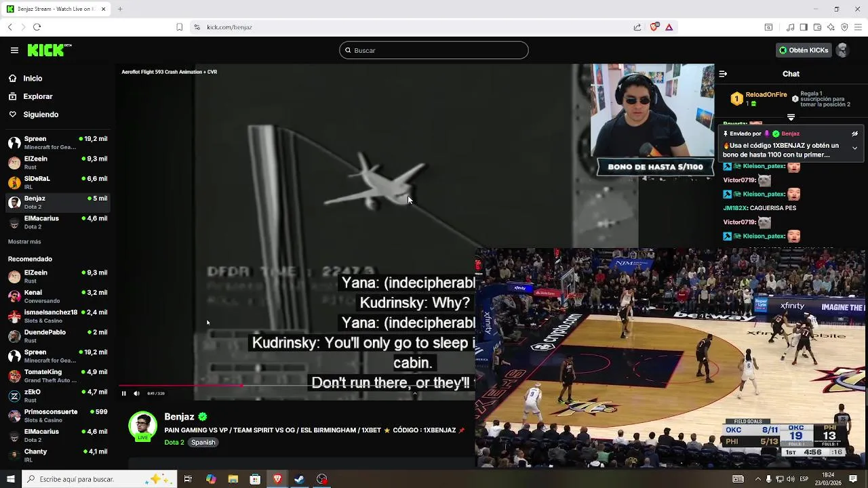Open the user profile avatar menu

coord(842,50)
